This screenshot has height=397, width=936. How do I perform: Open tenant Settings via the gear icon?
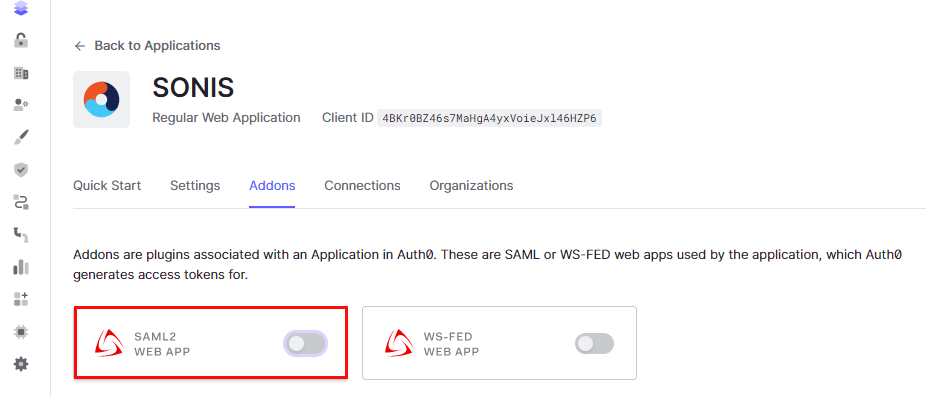tap(21, 364)
